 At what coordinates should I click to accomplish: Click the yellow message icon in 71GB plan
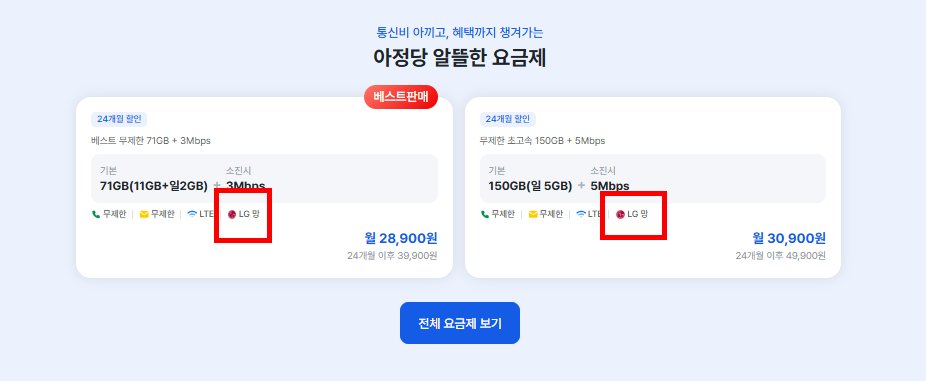144,214
